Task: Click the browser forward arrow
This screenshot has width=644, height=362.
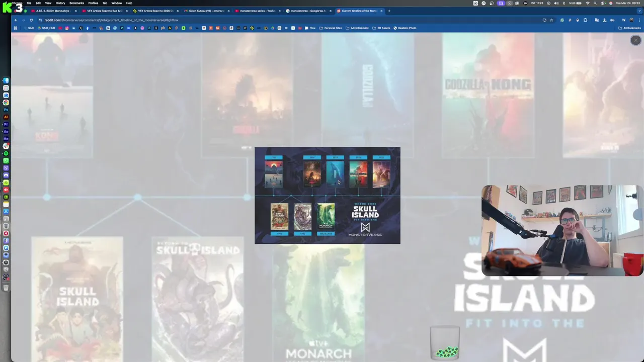Action: pyautogui.click(x=23, y=20)
